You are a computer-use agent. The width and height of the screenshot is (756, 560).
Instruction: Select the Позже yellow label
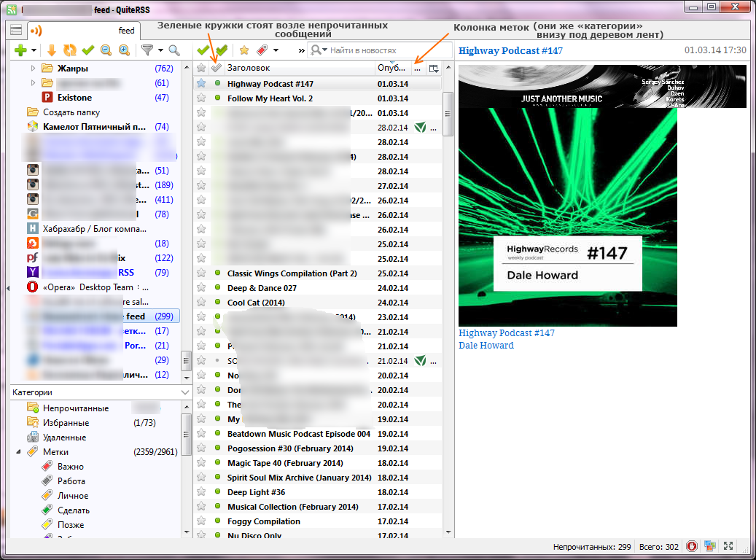(71, 525)
